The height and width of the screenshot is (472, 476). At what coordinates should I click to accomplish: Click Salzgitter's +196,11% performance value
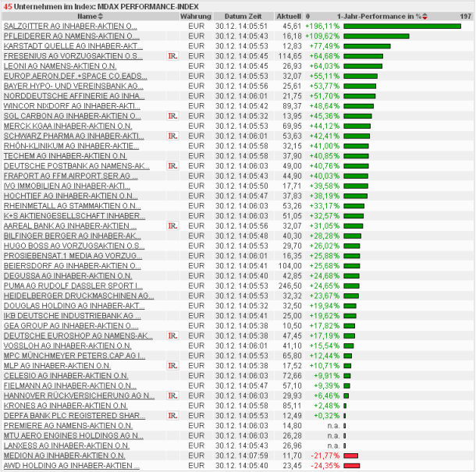click(x=322, y=27)
